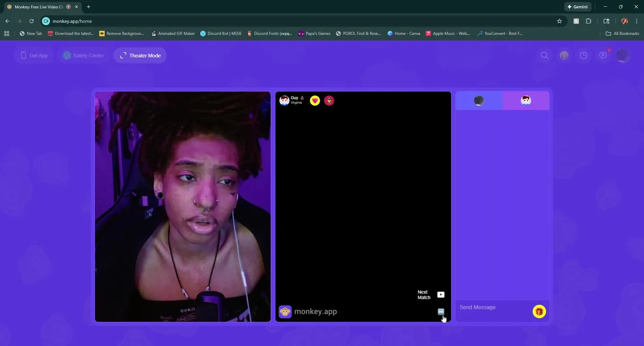Switch to Theater Mode
The image size is (644, 346).
pyautogui.click(x=140, y=56)
